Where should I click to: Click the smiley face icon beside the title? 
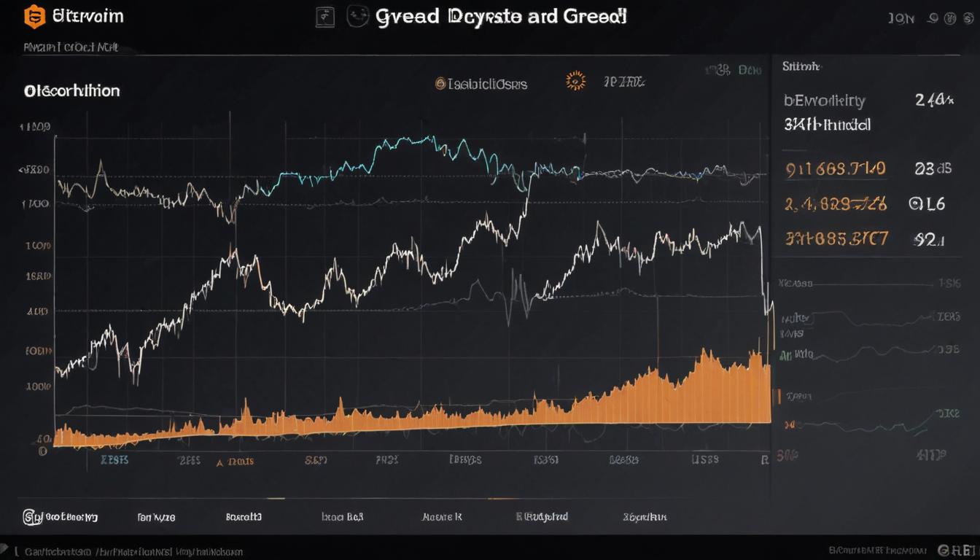[x=357, y=17]
